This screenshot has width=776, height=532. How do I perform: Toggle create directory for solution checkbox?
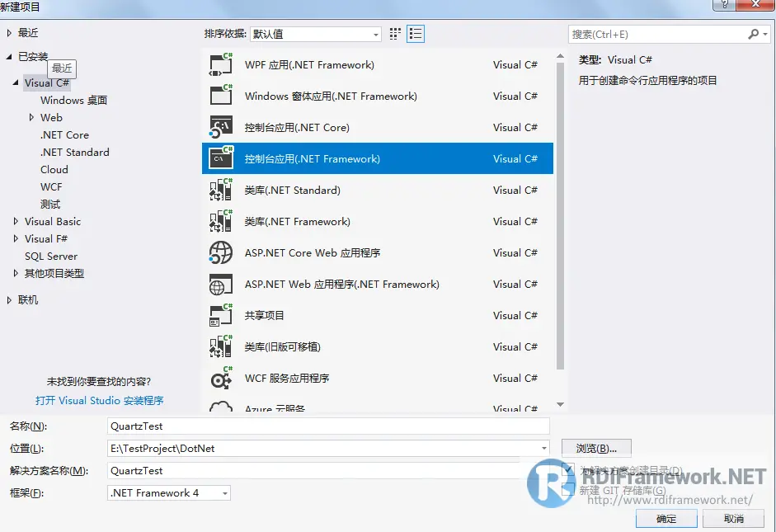pos(568,468)
